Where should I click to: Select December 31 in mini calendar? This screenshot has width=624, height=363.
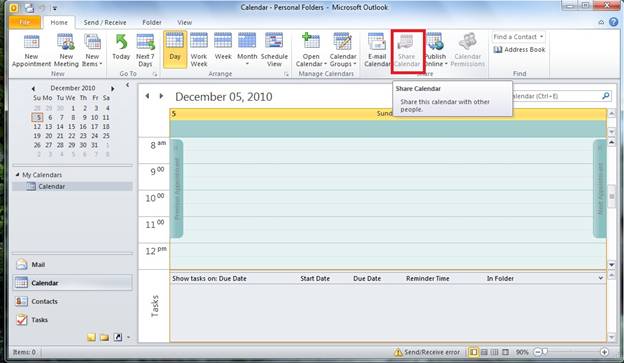[95, 145]
